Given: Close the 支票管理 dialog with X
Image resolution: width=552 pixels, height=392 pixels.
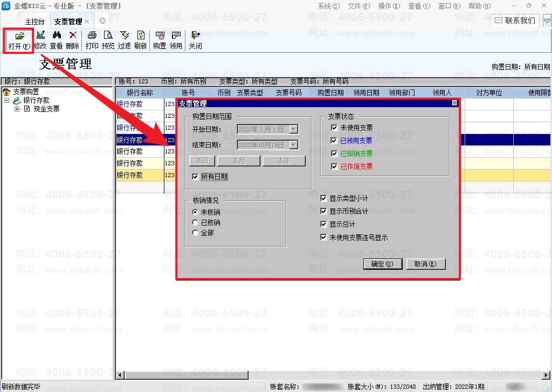Looking at the screenshot, I should [454, 103].
